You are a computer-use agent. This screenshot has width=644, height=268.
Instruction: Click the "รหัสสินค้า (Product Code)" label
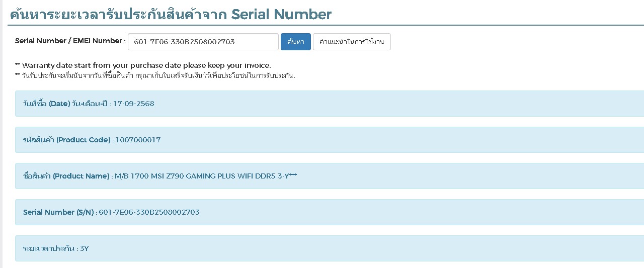click(x=66, y=140)
